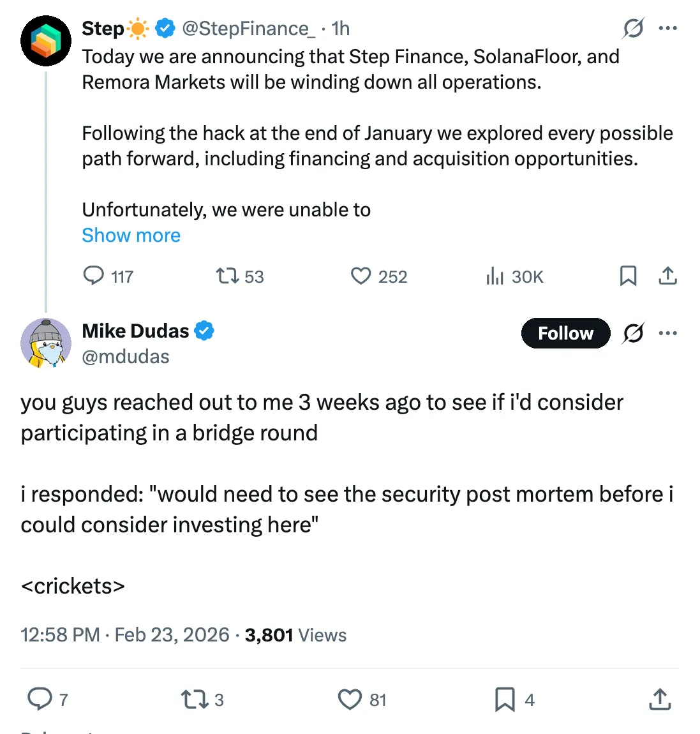Share Mike Dudas's post
700x734 pixels.
click(x=660, y=700)
